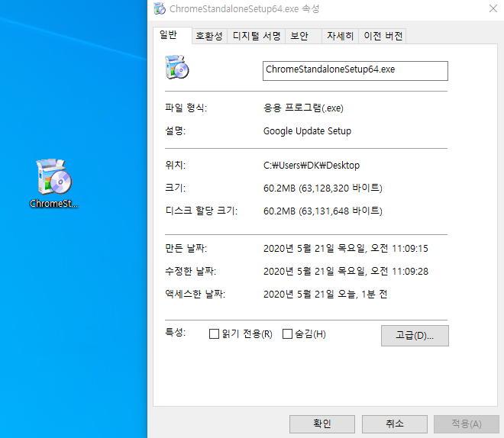The image size is (504, 438).
Task: Toggle the 읽기 전용(R) checkbox
Action: tap(214, 334)
